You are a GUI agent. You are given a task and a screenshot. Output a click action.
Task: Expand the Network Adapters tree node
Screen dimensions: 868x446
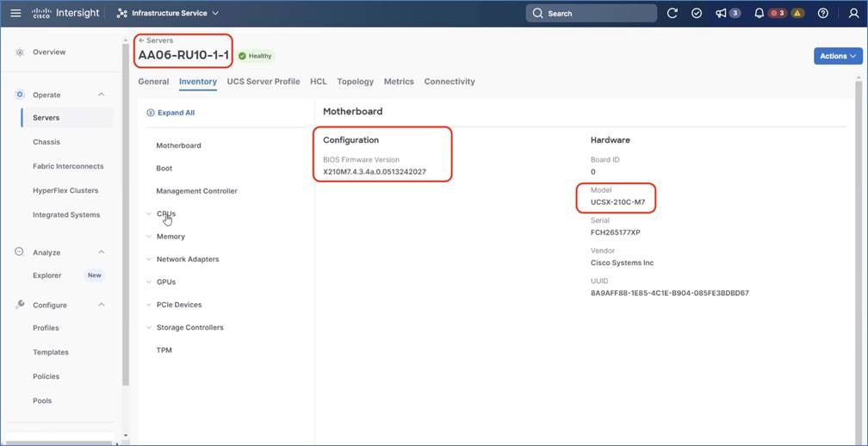pos(149,259)
